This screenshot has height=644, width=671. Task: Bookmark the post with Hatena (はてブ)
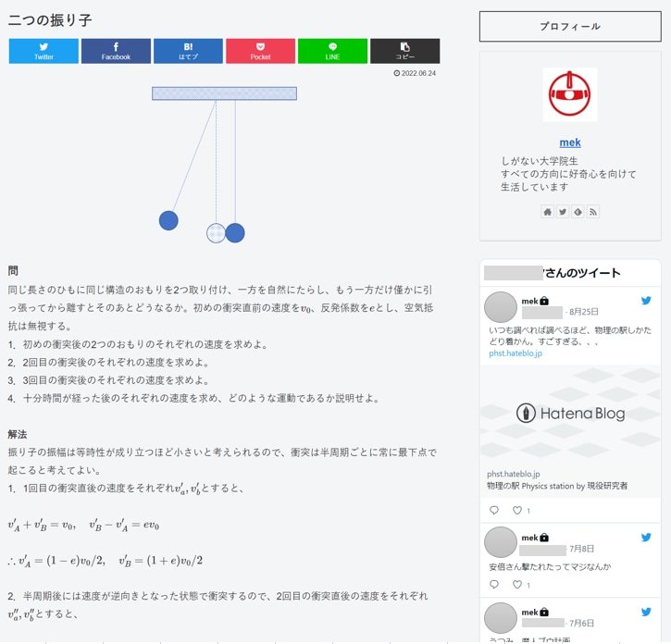tap(188, 51)
